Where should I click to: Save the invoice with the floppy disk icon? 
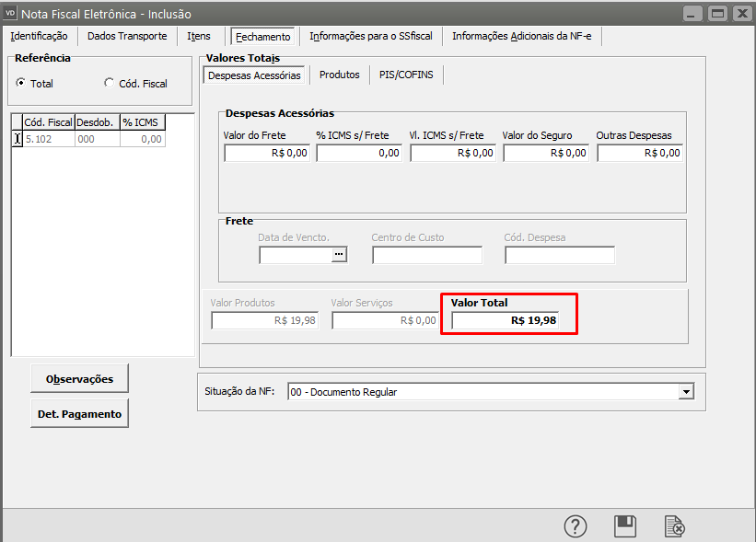pyautogui.click(x=625, y=526)
